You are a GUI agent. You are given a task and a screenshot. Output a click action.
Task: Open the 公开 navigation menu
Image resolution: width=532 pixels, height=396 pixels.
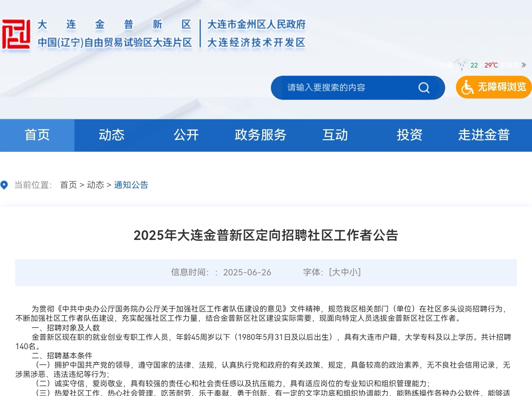click(x=186, y=135)
